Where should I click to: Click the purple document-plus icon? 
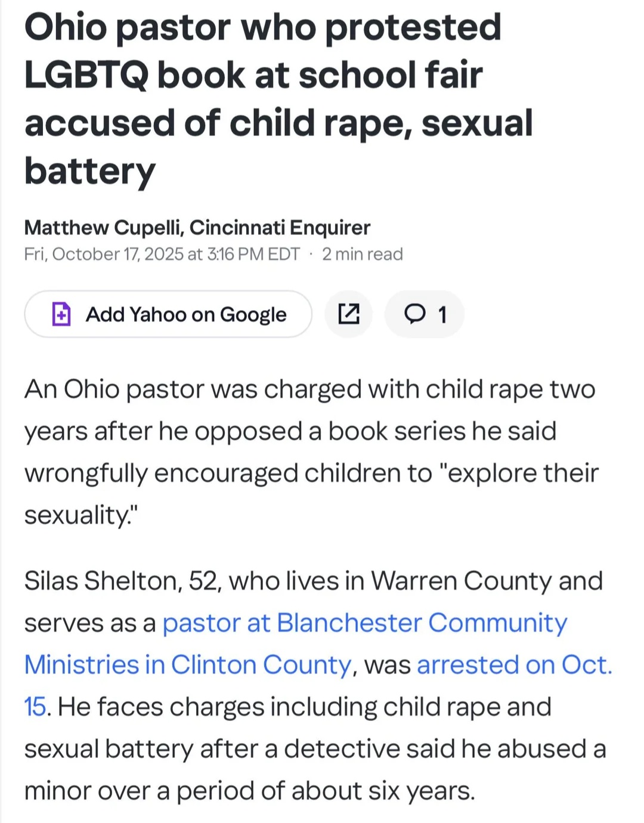point(61,314)
